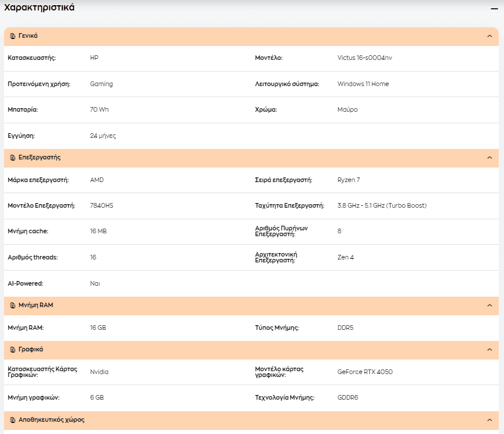504x434 pixels.
Task: Click the document icon beside Επεξεργαστής
Action: (x=13, y=158)
